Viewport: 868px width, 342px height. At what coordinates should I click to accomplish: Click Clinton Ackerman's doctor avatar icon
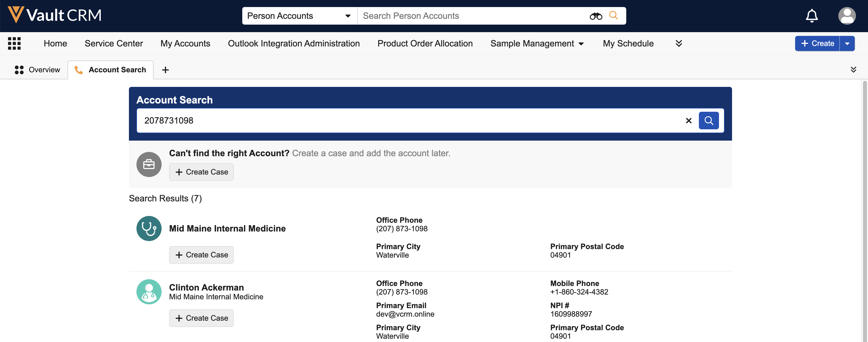pyautogui.click(x=149, y=292)
